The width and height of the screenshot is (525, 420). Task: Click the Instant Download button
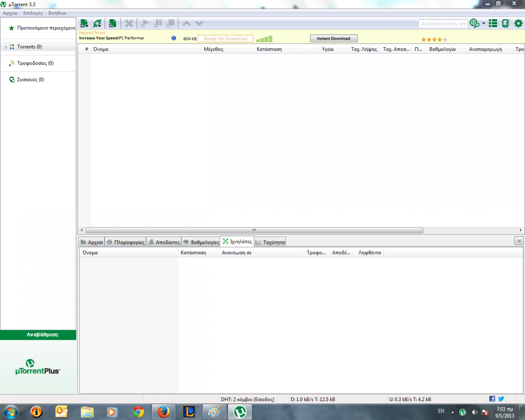click(334, 38)
